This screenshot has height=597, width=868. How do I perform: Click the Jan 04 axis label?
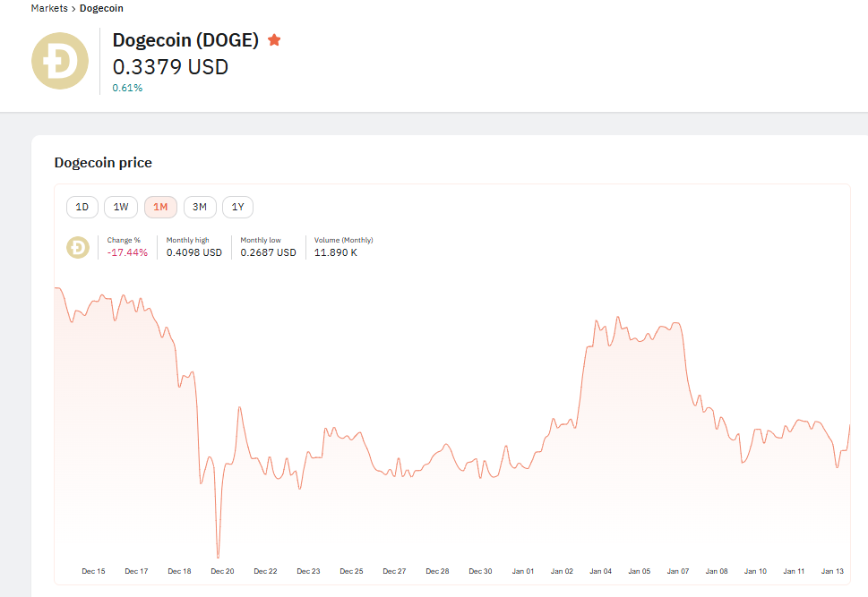pyautogui.click(x=601, y=571)
